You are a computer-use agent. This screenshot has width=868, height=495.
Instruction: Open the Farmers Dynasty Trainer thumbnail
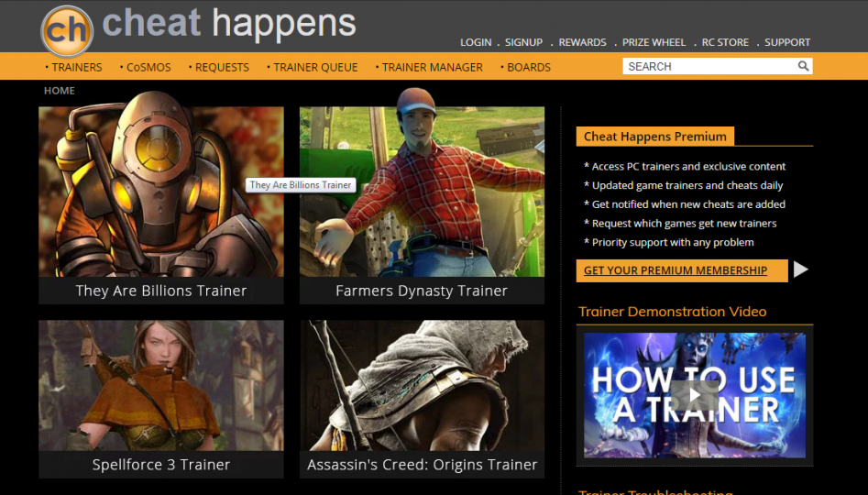coord(422,192)
